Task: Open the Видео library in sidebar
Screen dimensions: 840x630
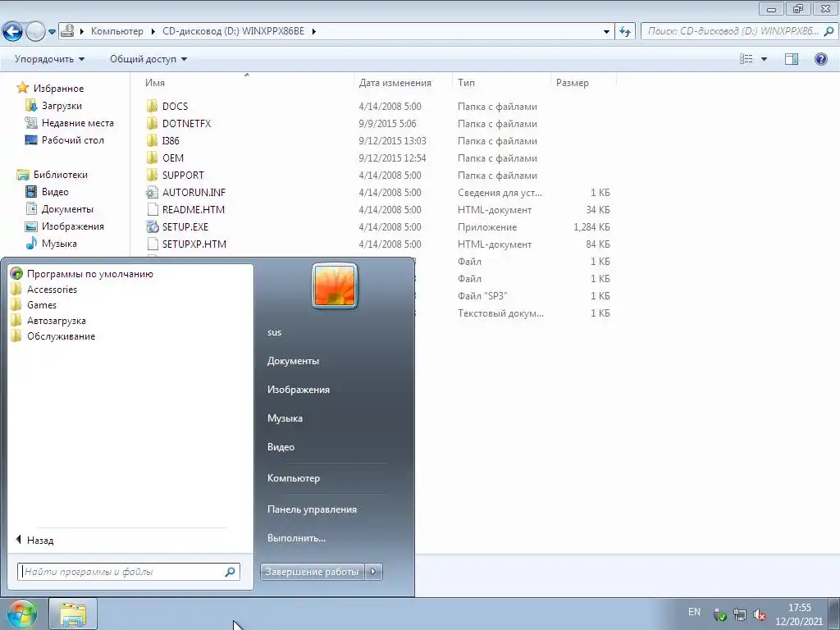Action: click(x=55, y=192)
